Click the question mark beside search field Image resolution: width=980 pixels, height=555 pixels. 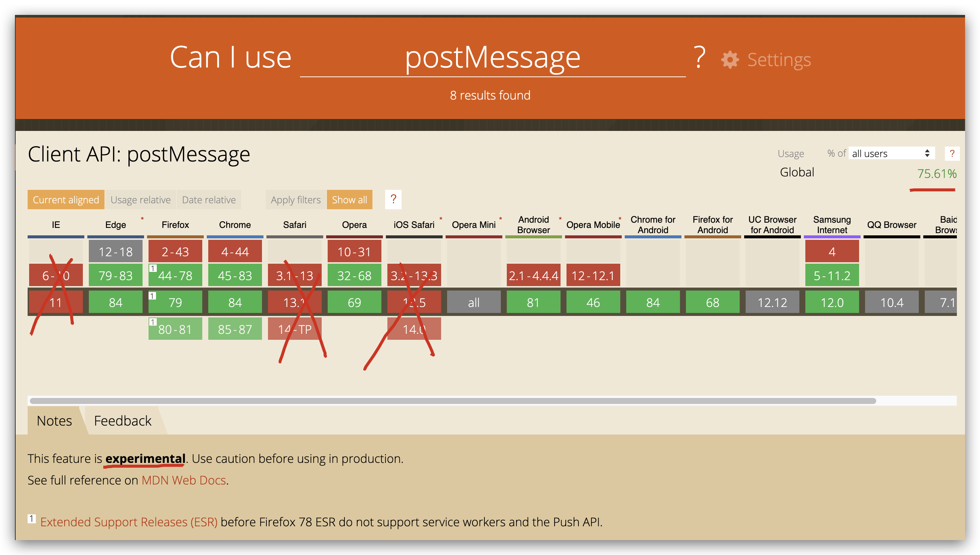pos(699,57)
